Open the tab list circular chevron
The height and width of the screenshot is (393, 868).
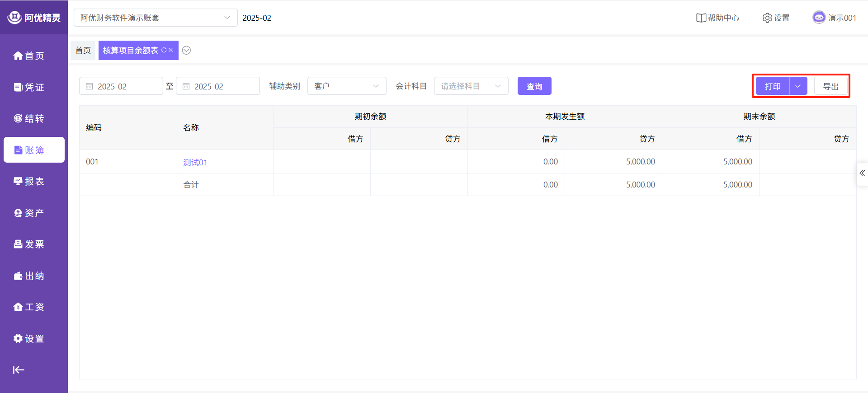pos(186,50)
